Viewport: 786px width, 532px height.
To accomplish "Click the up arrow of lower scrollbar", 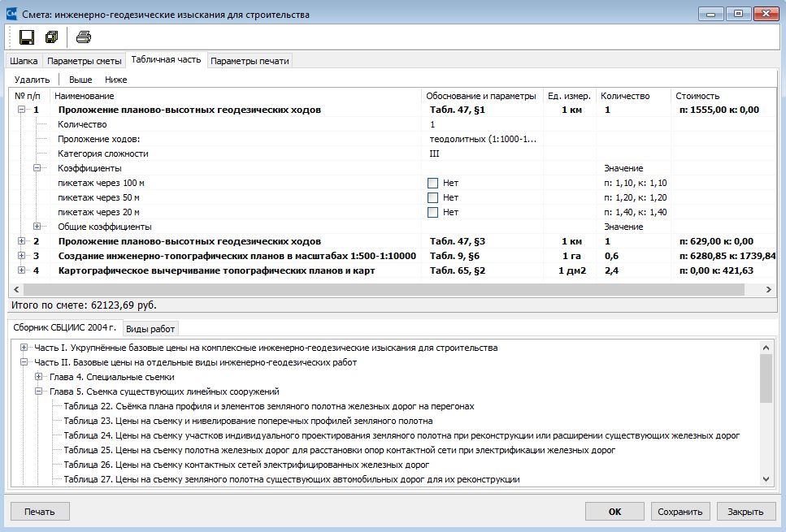I will [x=766, y=348].
